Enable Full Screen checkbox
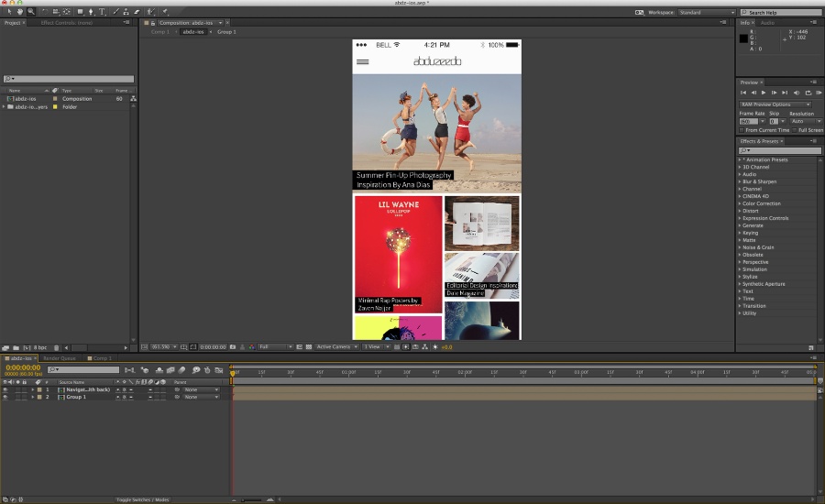 pos(795,130)
